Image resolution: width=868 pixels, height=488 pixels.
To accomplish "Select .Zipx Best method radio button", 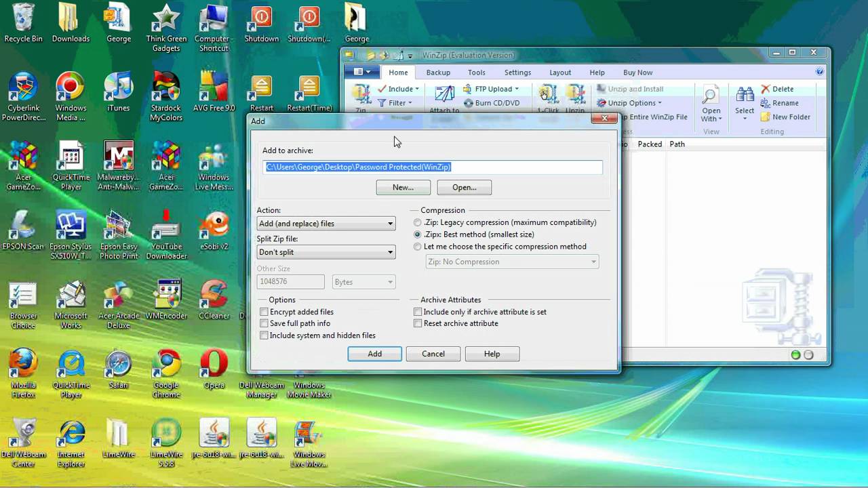I will pos(417,235).
